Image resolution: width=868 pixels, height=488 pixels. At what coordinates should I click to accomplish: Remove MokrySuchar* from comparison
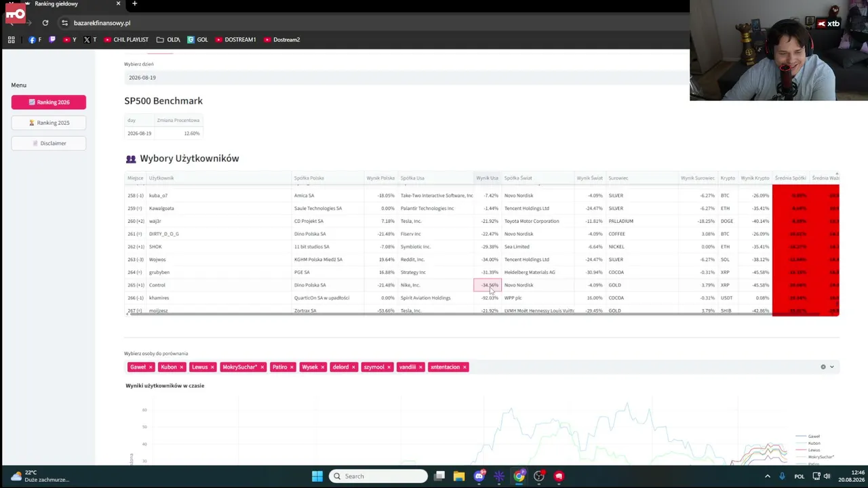point(262,367)
